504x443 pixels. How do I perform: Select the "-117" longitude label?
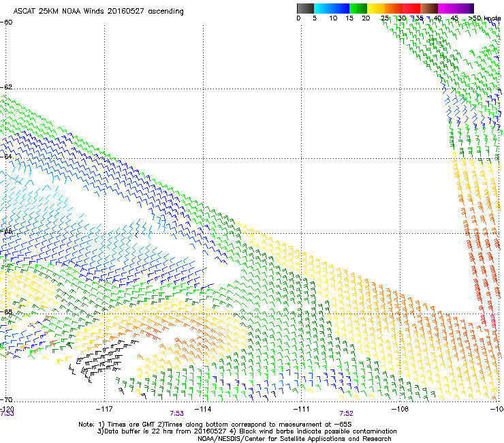pyautogui.click(x=104, y=409)
